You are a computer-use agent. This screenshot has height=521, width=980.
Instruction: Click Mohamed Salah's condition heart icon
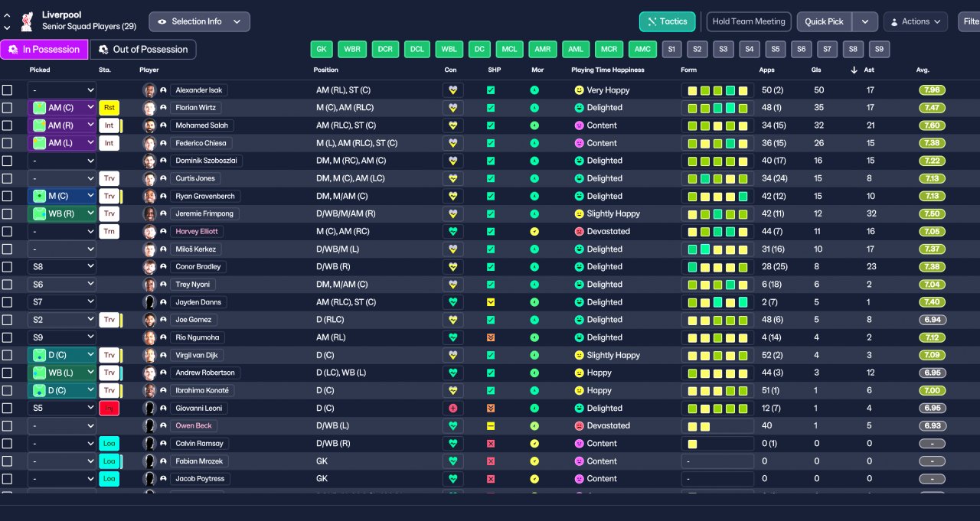click(452, 125)
